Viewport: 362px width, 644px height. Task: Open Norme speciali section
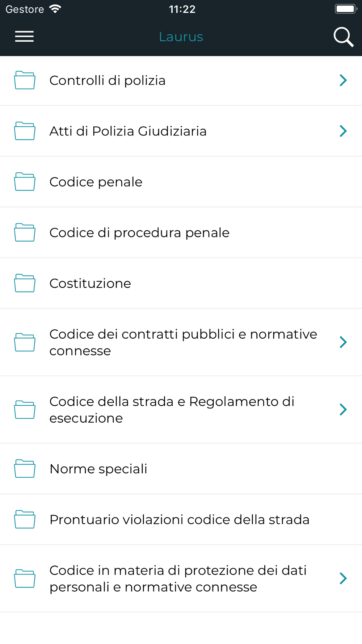click(98, 469)
